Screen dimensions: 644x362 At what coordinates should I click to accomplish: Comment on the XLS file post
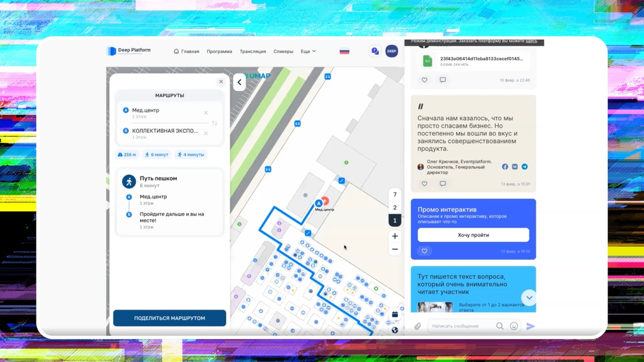[x=443, y=80]
